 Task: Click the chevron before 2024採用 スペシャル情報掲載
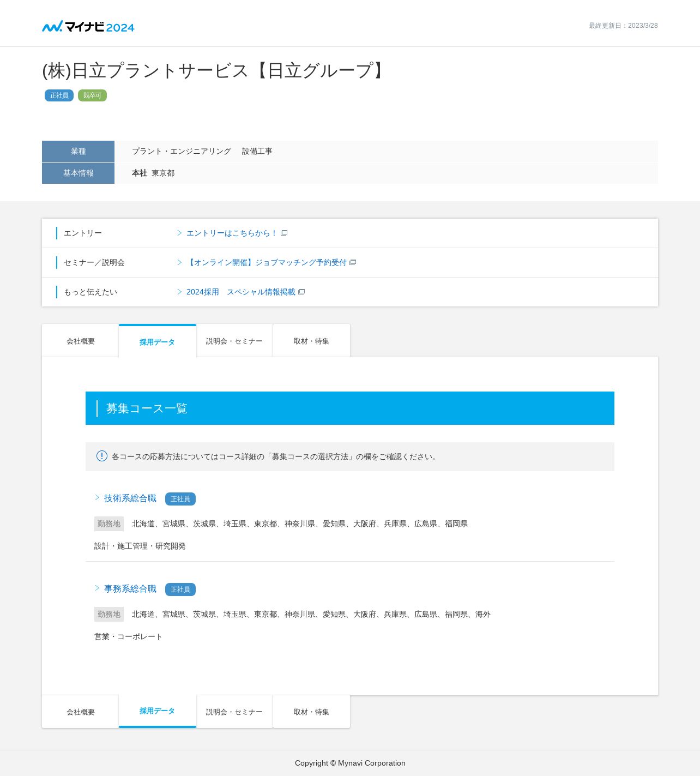[x=179, y=292]
